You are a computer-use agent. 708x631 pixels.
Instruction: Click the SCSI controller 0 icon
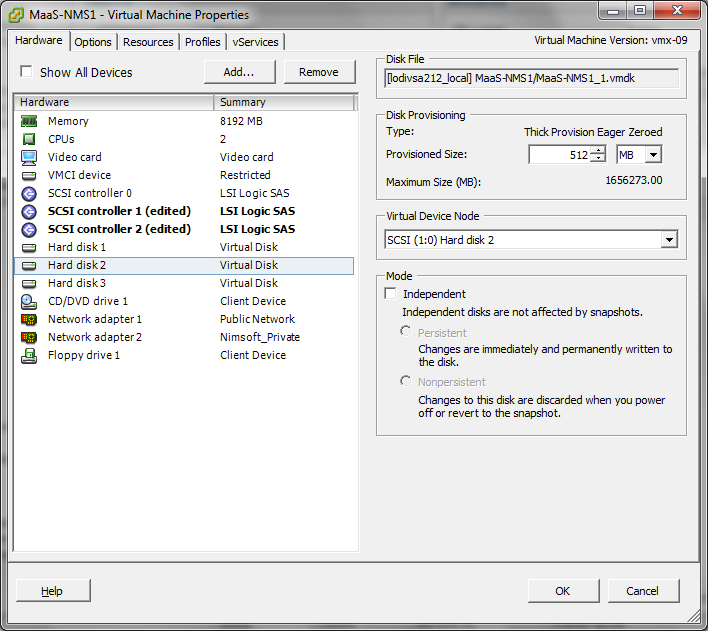pos(29,193)
